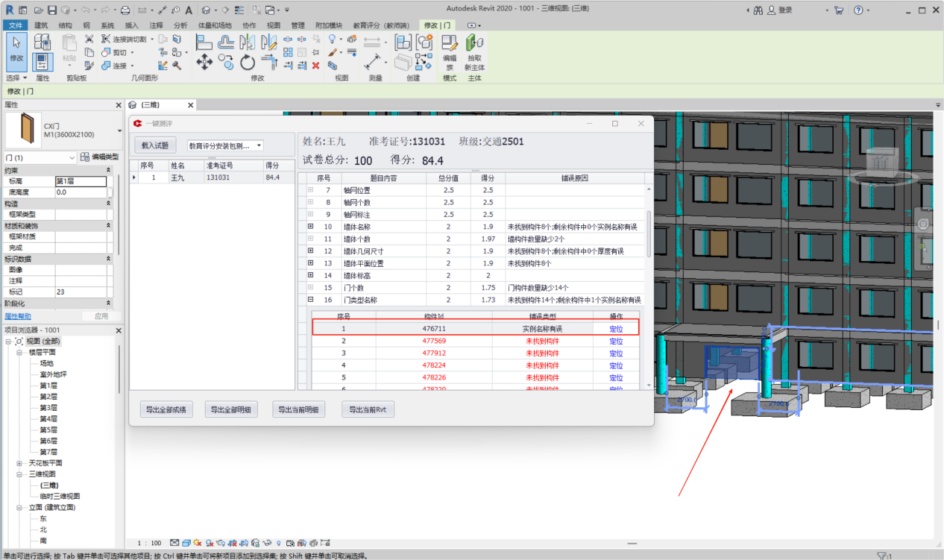Viewport: 944px width, 560px height.
Task: Select the Offset tool icon
Action: tap(226, 42)
